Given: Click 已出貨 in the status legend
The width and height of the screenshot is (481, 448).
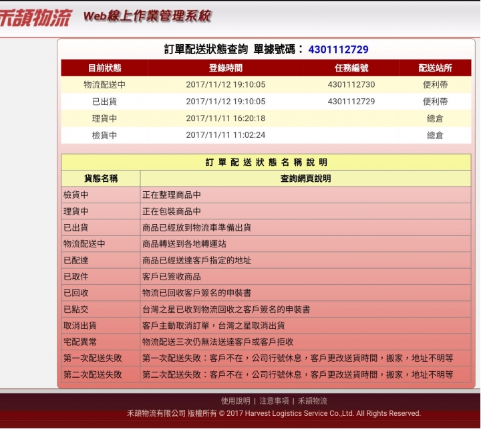Looking at the screenshot, I should click(x=75, y=227).
